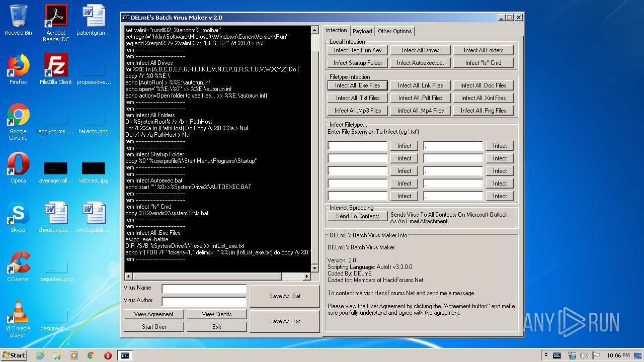
Task: Open the media player taskbar icon
Action: 74,355
